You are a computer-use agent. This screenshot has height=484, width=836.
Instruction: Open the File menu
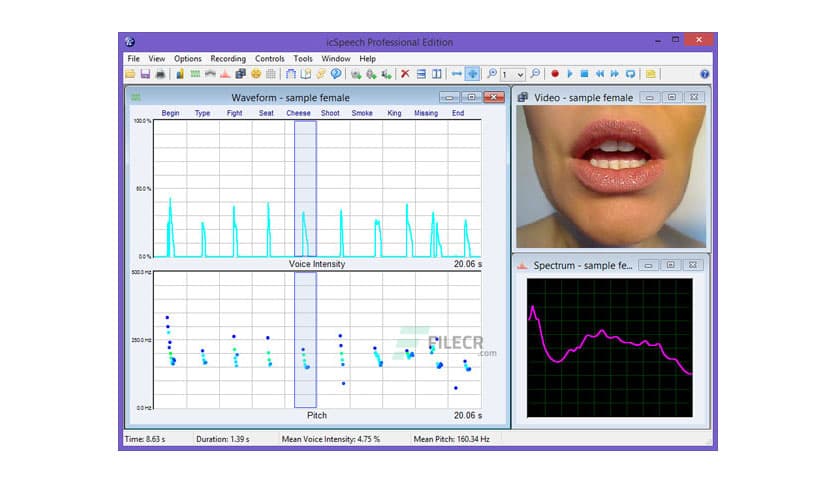pyautogui.click(x=133, y=59)
